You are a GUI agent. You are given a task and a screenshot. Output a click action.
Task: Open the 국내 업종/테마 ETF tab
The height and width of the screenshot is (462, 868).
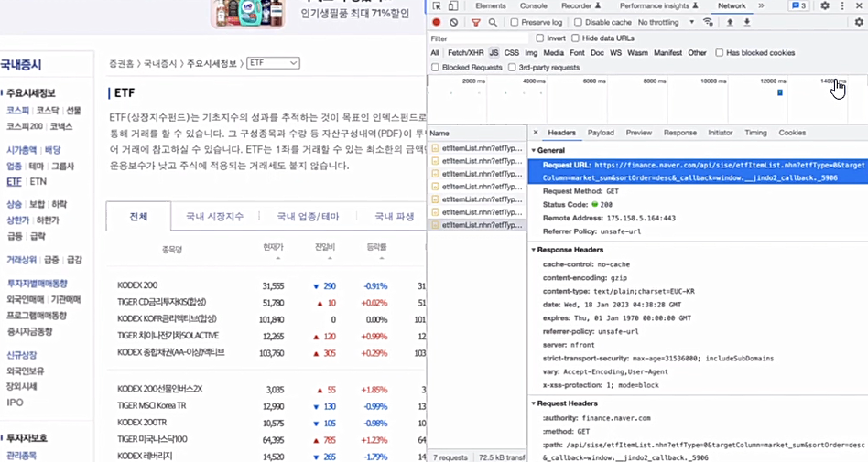(308, 216)
